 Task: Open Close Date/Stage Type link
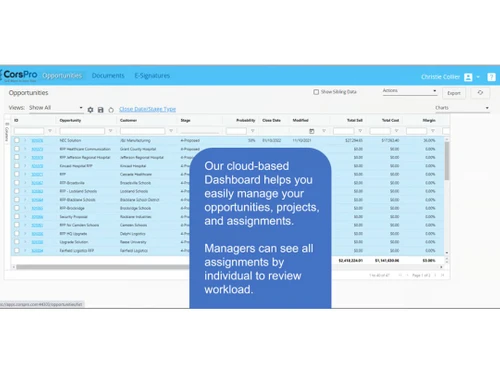[x=147, y=109]
